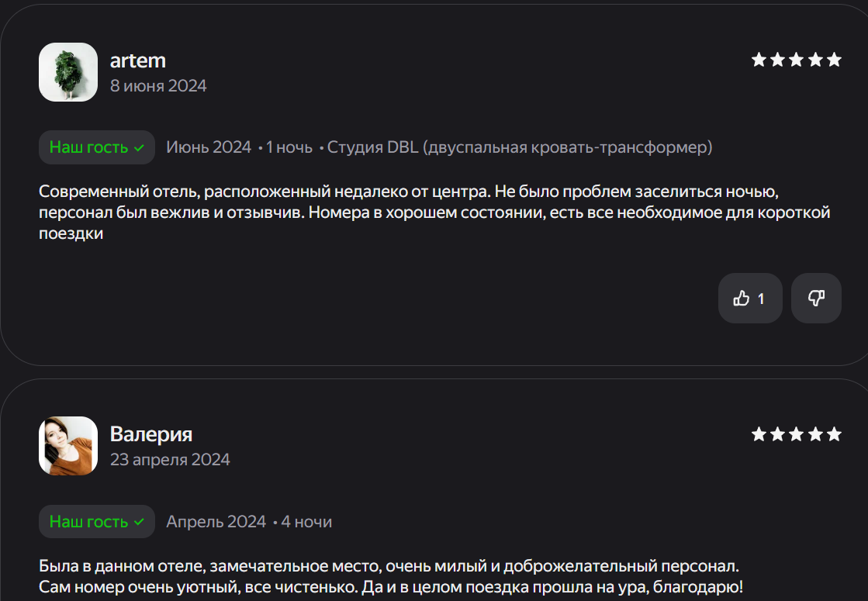Image resolution: width=868 pixels, height=601 pixels.
Task: Click artem's star rating row
Action: pos(795,58)
